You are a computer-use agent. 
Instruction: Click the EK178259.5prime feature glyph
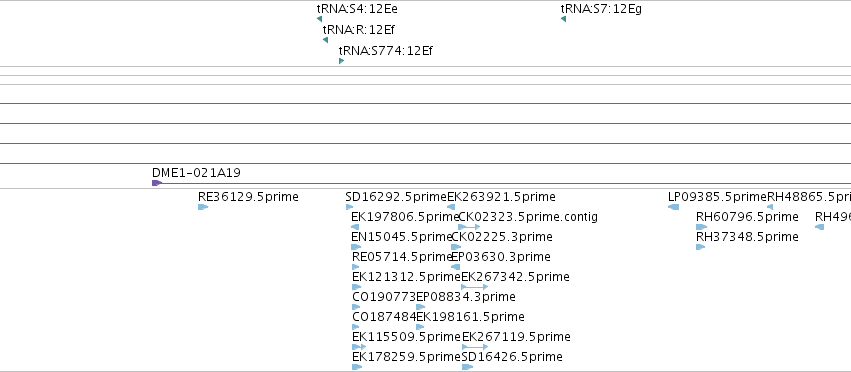point(357,367)
